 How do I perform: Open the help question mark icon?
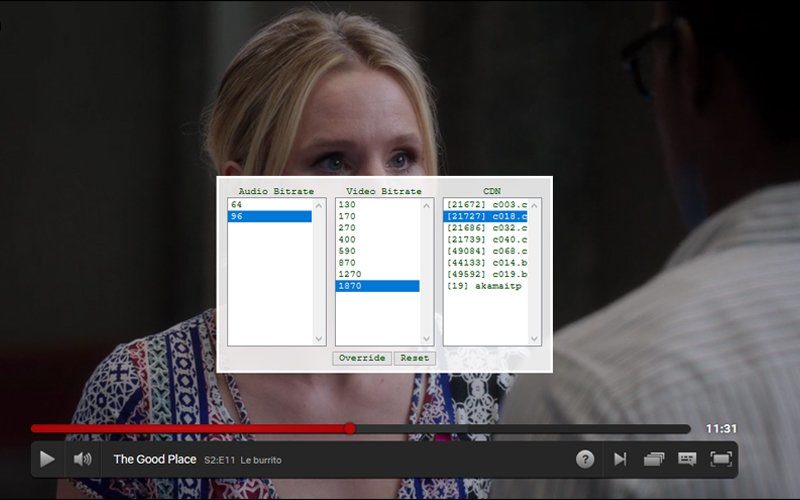pyautogui.click(x=585, y=459)
